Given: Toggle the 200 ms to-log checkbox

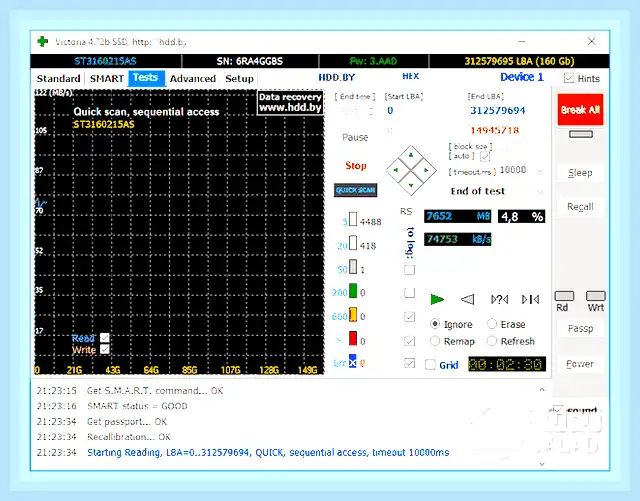Looking at the screenshot, I should (x=409, y=293).
